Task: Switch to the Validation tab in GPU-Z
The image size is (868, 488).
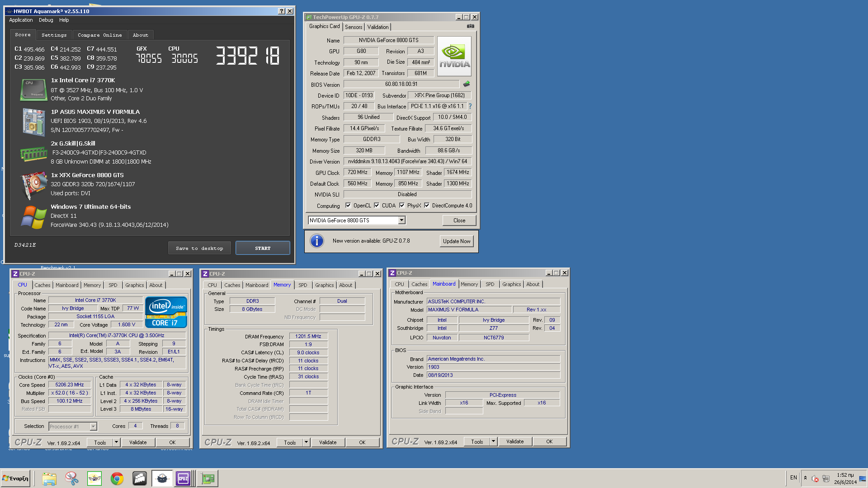Action: tap(378, 27)
